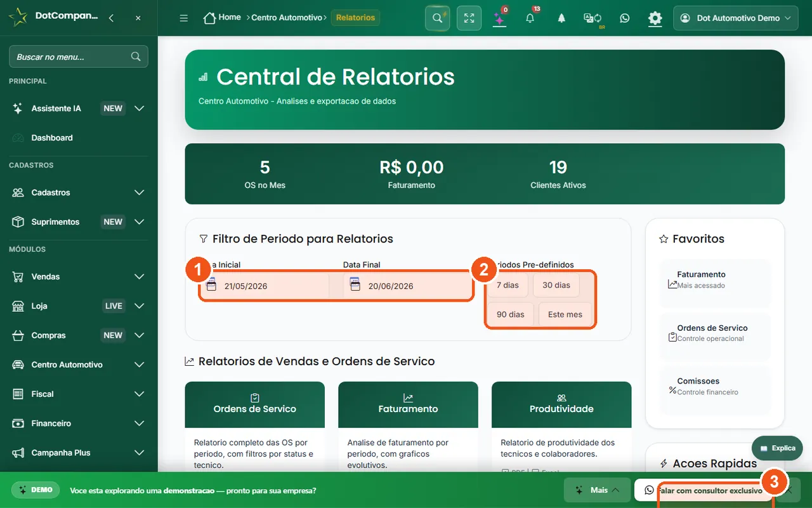Focus the Buscar no menu search field
Screen dimensions: 812x508
(79, 57)
